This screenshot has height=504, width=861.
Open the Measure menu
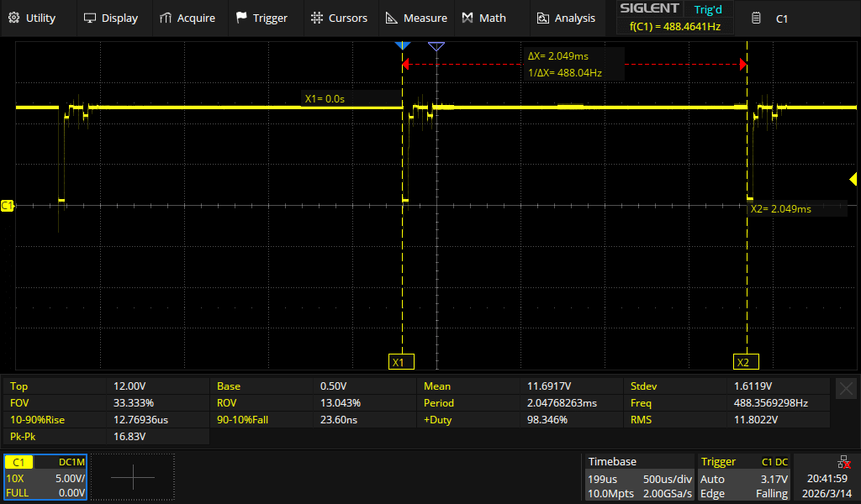point(416,18)
